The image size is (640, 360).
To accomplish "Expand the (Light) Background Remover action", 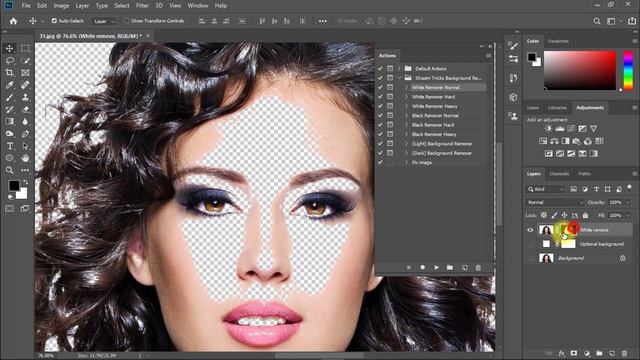I will click(x=406, y=144).
